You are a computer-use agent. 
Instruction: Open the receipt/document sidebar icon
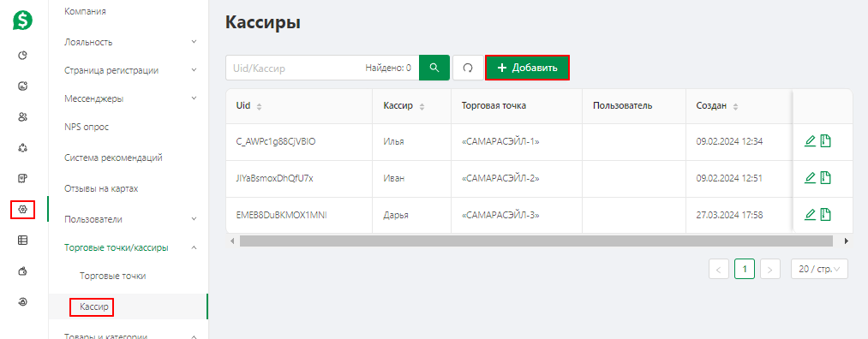(x=22, y=178)
